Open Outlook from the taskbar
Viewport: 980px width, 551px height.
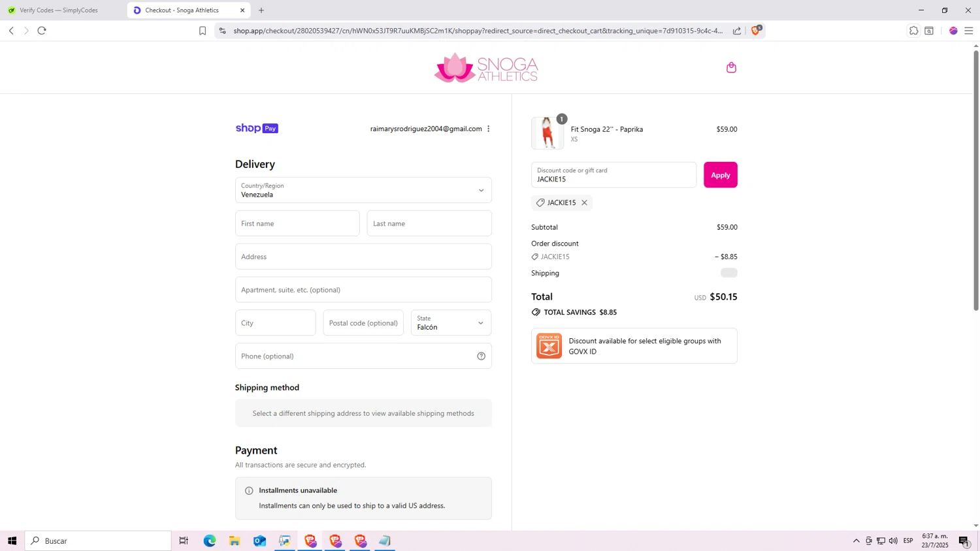259,541
